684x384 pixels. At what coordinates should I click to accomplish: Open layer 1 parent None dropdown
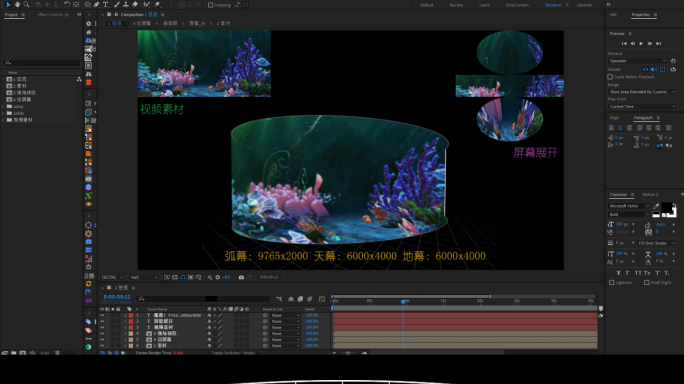click(285, 315)
